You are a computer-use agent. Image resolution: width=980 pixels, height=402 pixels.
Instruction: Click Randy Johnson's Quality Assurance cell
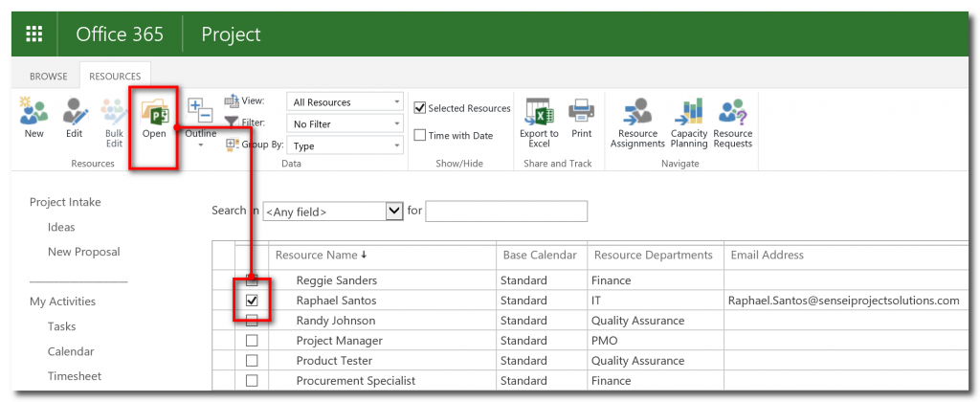(655, 321)
